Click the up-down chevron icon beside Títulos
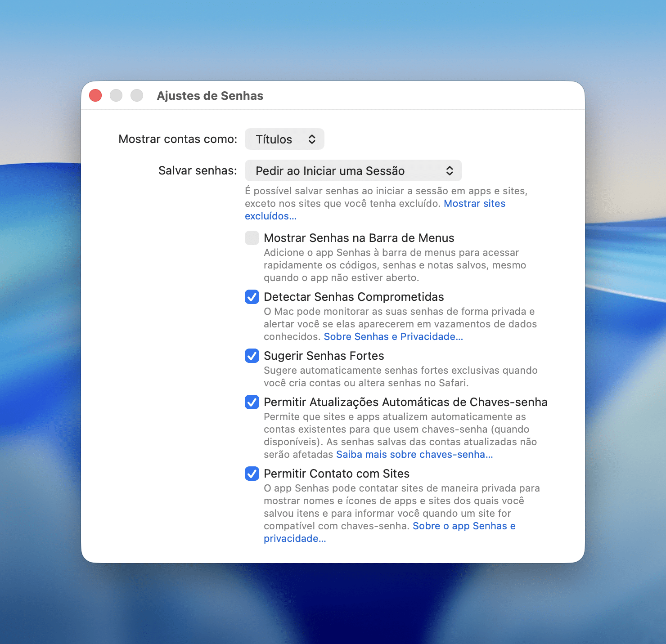The image size is (666, 644). (312, 139)
